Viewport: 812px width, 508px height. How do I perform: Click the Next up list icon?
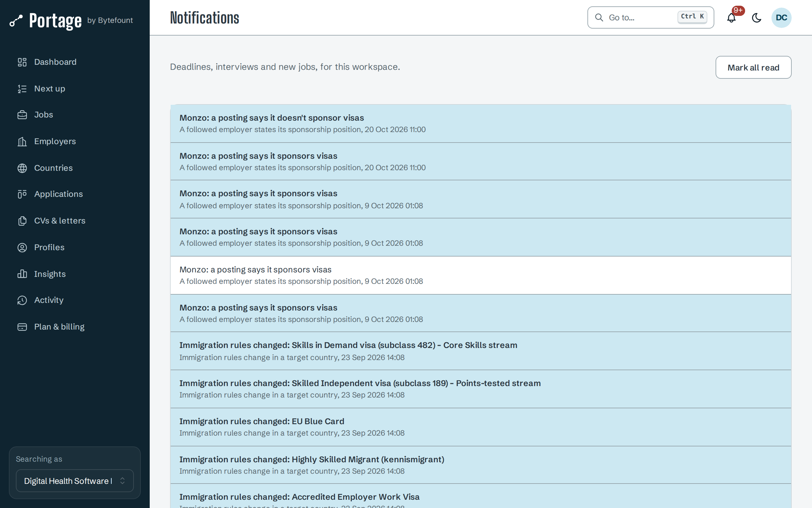22,89
